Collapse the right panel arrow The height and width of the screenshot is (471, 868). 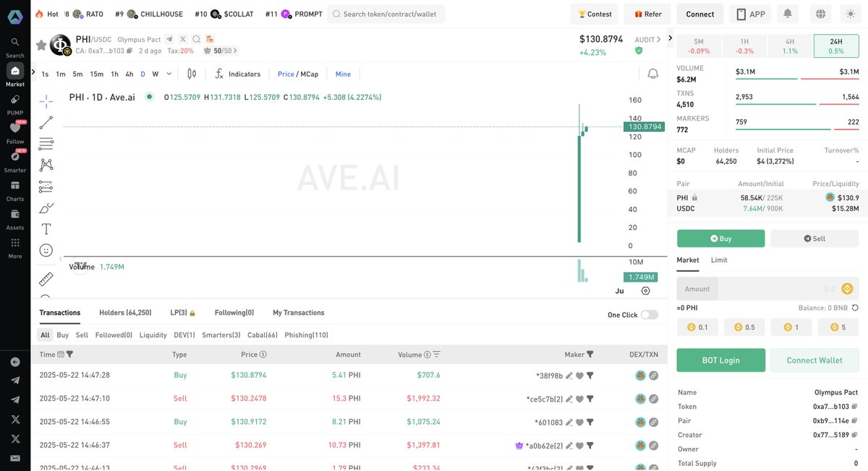pyautogui.click(x=671, y=38)
